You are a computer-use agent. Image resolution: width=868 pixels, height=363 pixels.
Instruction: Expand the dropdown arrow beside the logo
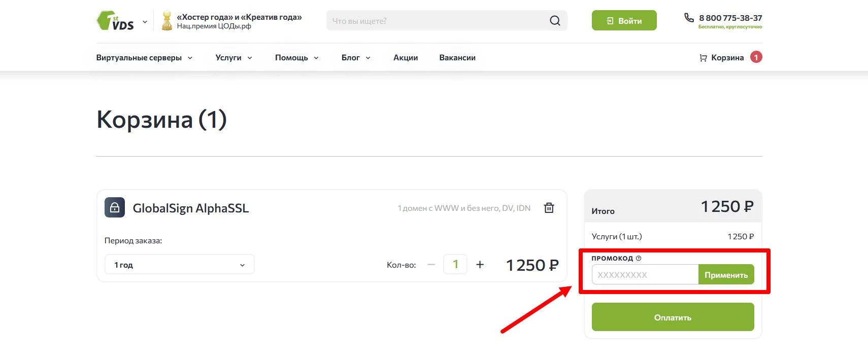coord(145,22)
